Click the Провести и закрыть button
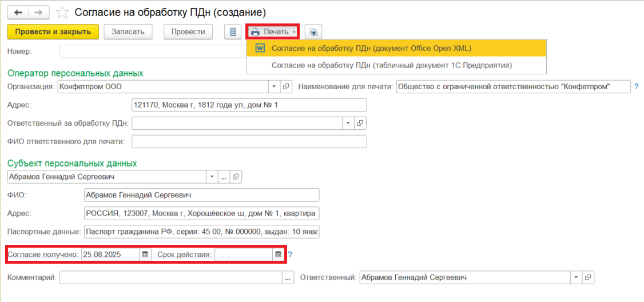The image size is (644, 302). [x=53, y=32]
